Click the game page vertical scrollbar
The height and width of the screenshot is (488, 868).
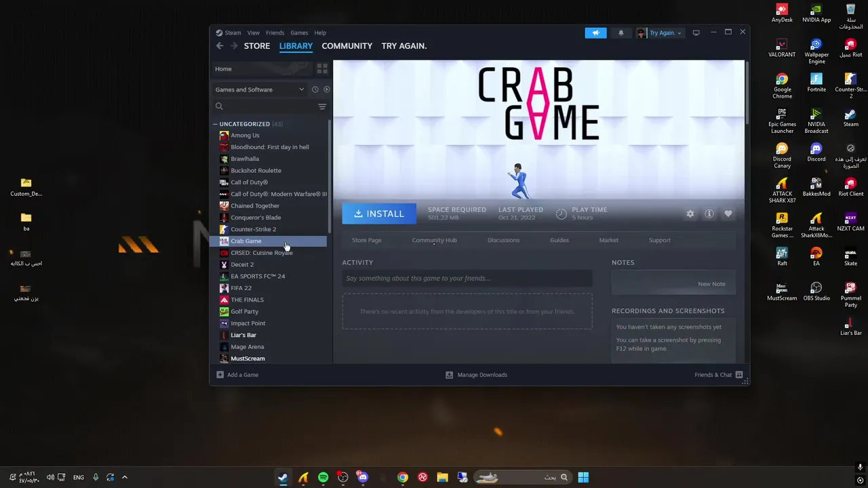[746, 93]
